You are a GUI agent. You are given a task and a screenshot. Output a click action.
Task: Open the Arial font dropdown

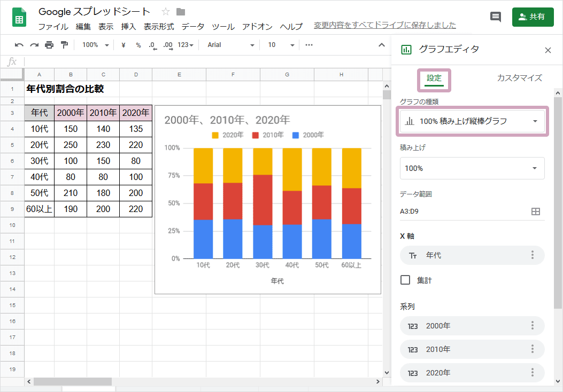231,45
